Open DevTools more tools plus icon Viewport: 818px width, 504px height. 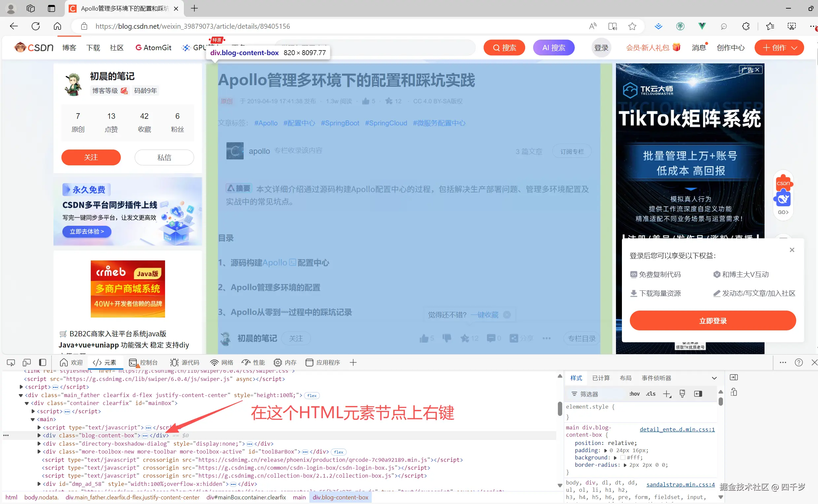coord(353,362)
